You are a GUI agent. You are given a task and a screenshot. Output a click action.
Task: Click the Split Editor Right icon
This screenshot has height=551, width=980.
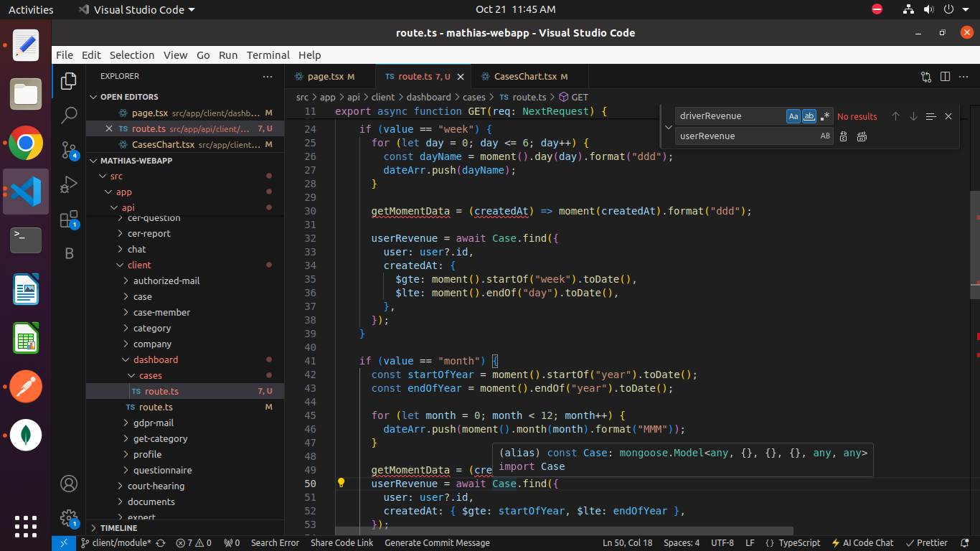[x=945, y=77]
